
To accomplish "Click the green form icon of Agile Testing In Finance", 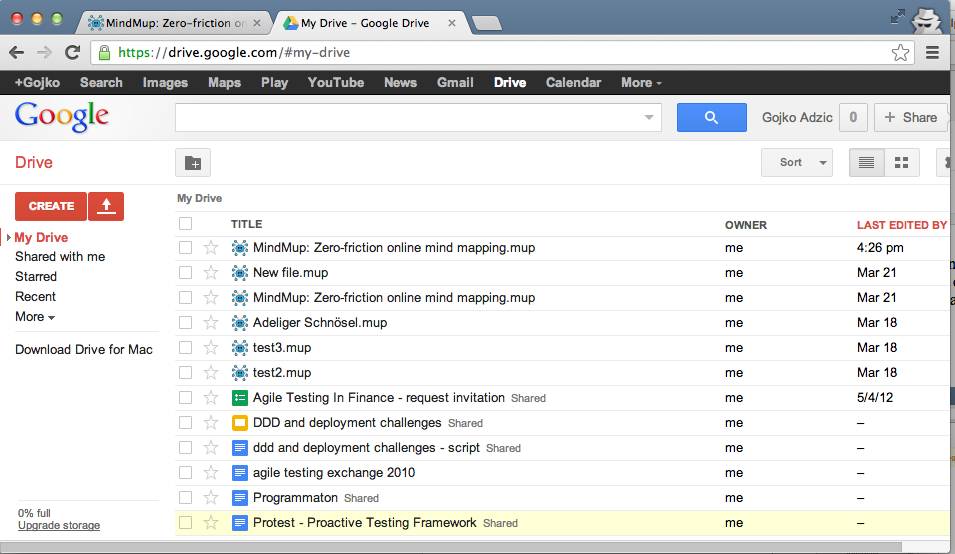I will (240, 398).
